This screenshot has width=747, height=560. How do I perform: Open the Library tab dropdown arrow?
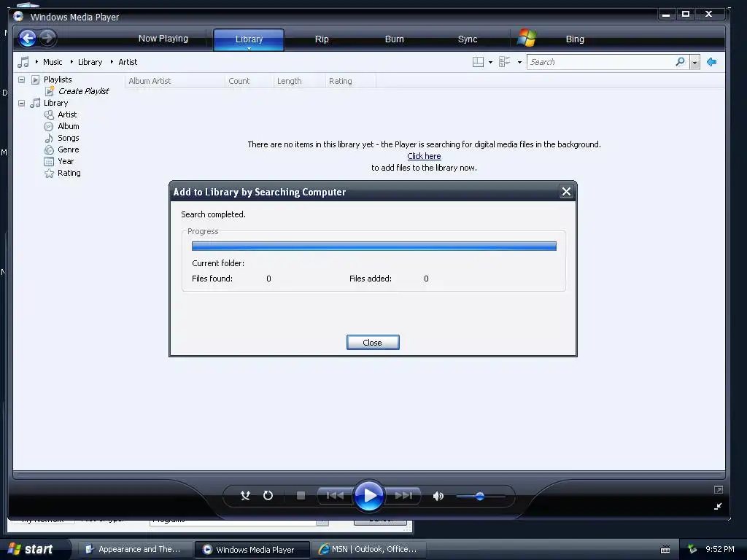click(249, 48)
